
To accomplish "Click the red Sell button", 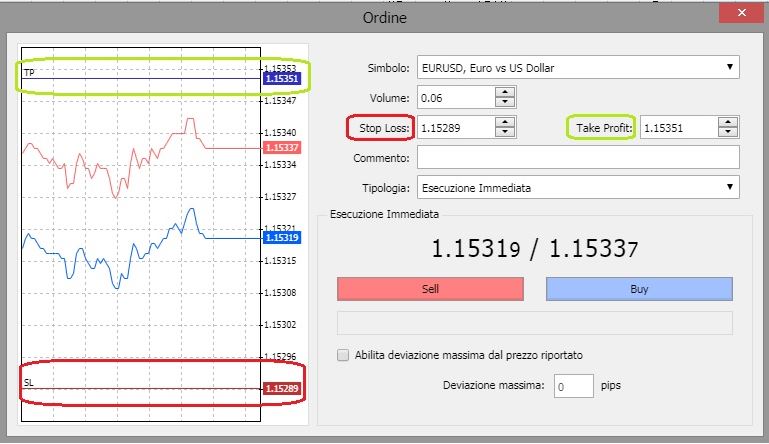I will coord(430,289).
